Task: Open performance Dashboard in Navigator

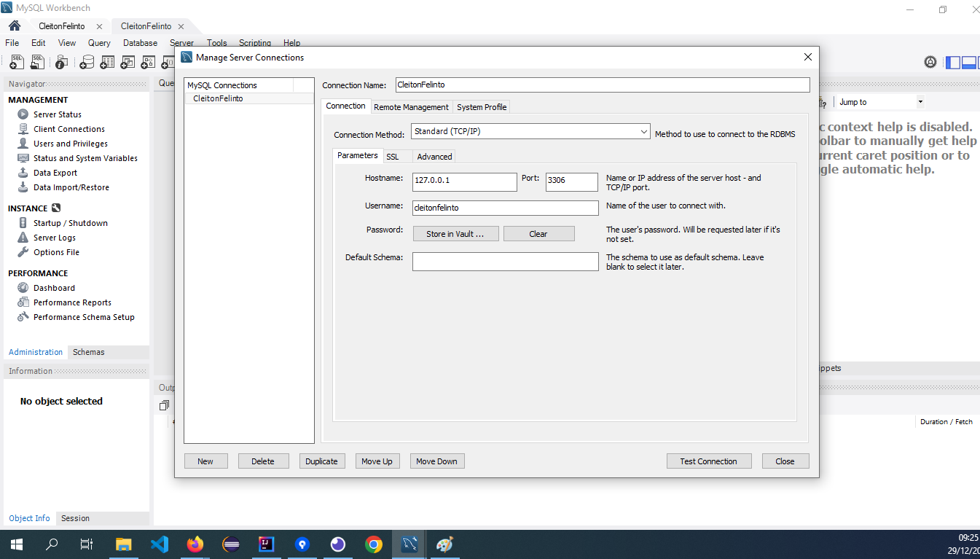Action: click(x=54, y=288)
